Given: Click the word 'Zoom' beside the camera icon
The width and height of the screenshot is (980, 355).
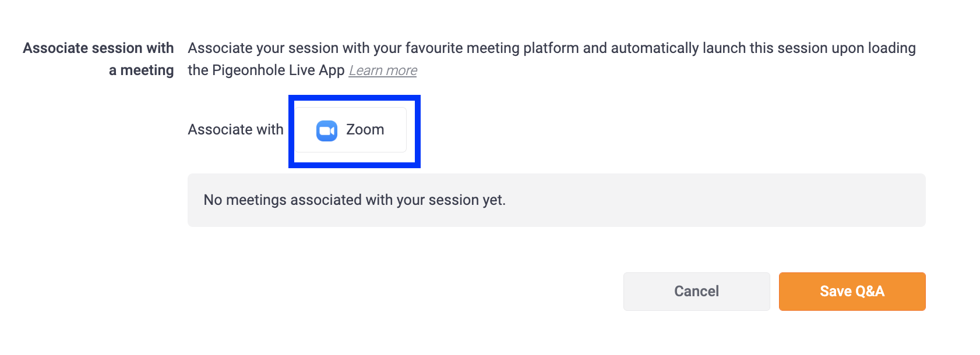Looking at the screenshot, I should tap(365, 130).
